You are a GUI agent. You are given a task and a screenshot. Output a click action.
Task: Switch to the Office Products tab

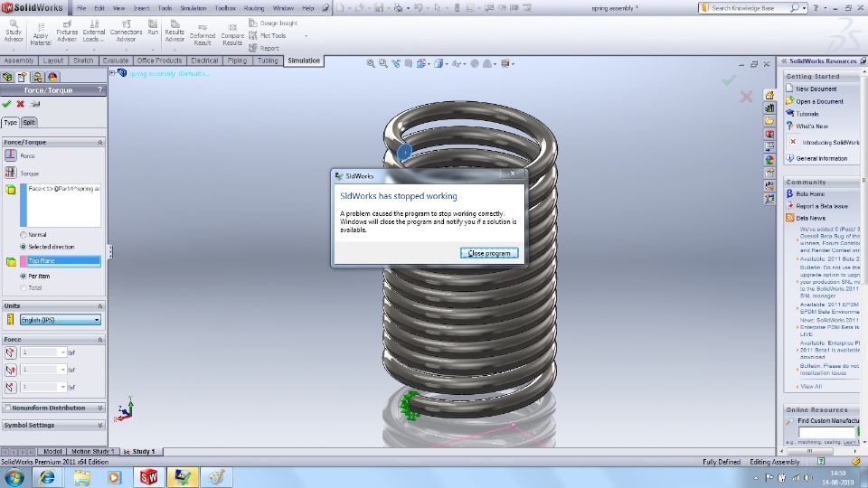click(x=159, y=61)
